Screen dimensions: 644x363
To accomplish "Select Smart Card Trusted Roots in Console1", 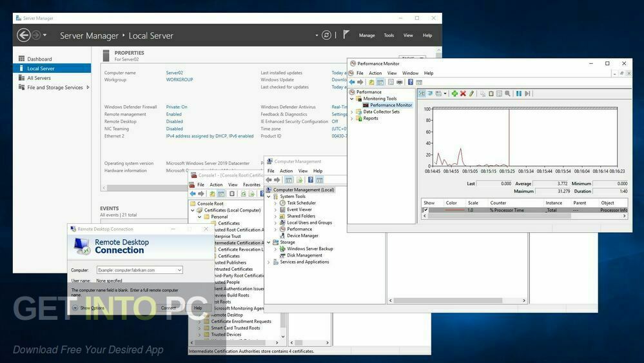I will 235,328.
